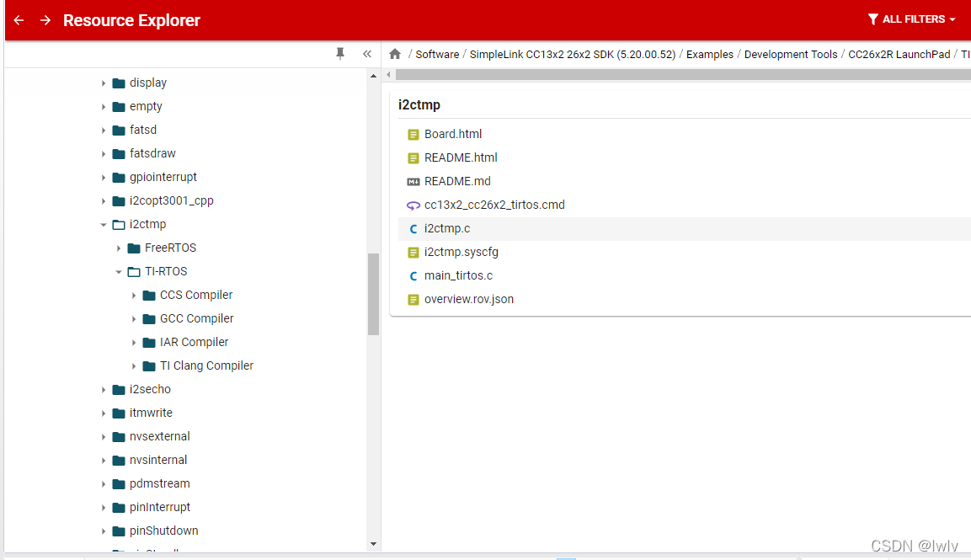Select the pinShutdown tree item
This screenshot has width=971, height=560.
[x=163, y=531]
